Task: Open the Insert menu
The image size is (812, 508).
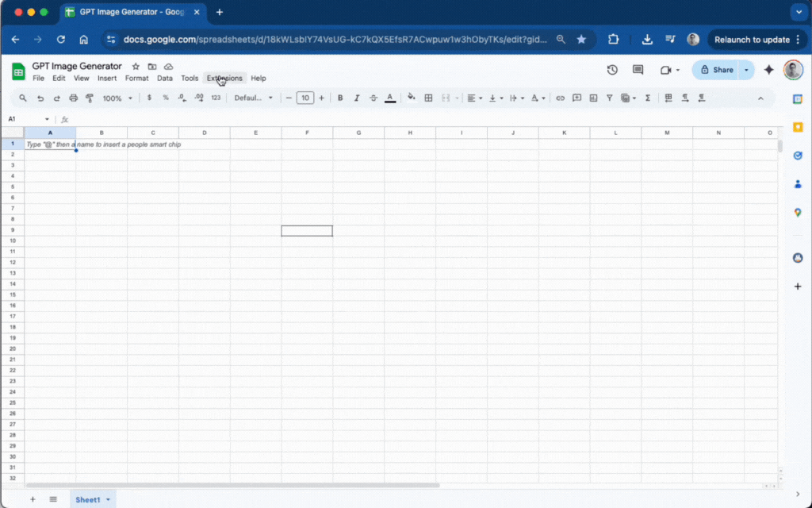Action: coord(107,79)
